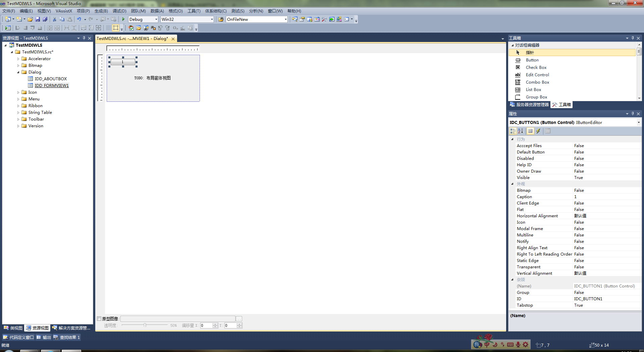The width and height of the screenshot is (644, 352).
Task: Select the pointer (指针) tool
Action: point(572,53)
